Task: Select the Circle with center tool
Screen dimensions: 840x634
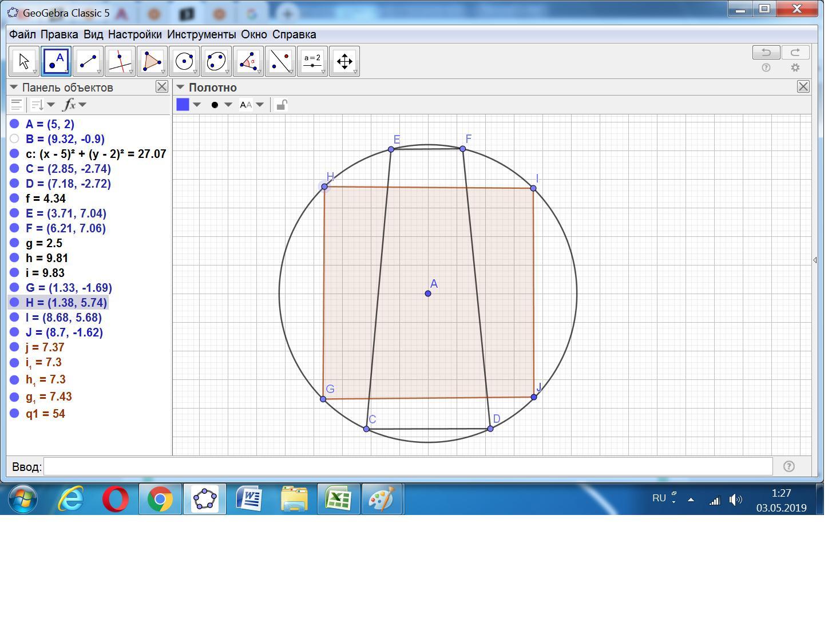Action: [x=184, y=61]
